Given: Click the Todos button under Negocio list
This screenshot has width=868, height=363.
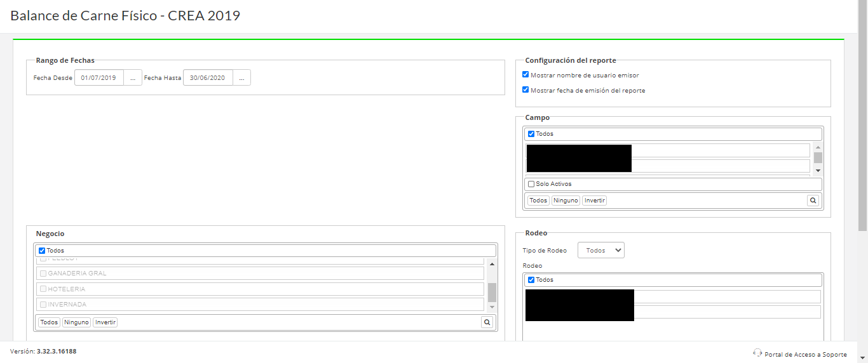Looking at the screenshot, I should pos(49,322).
